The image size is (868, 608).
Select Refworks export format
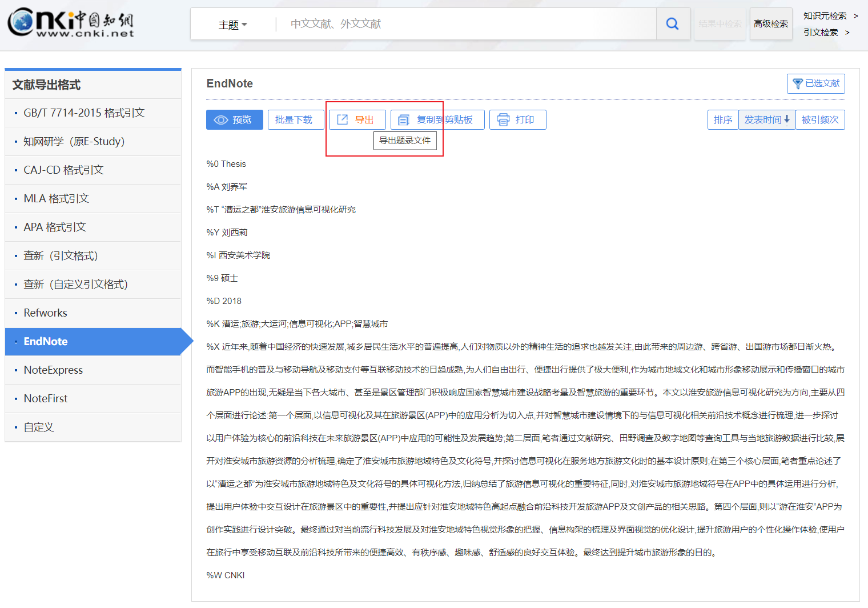tap(93, 313)
